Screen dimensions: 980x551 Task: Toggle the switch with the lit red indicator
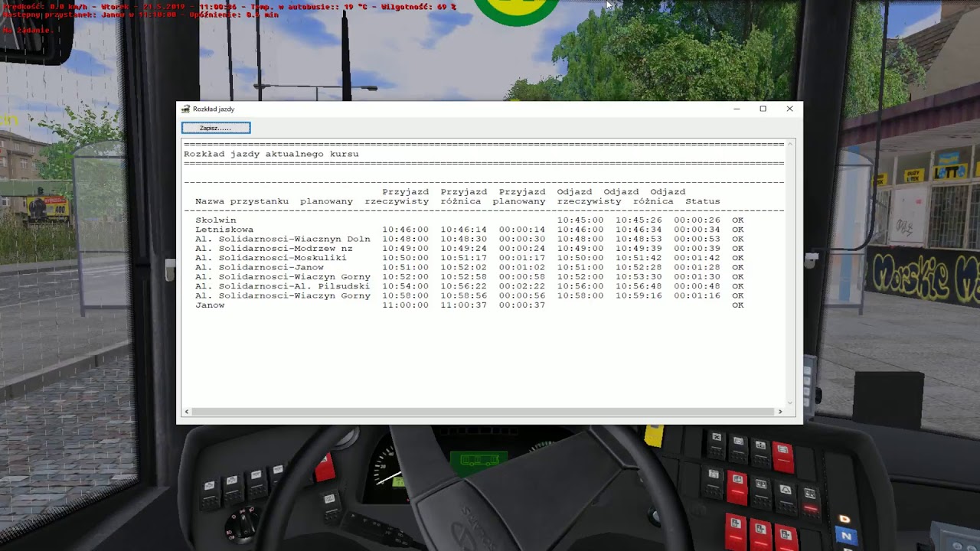810,501
